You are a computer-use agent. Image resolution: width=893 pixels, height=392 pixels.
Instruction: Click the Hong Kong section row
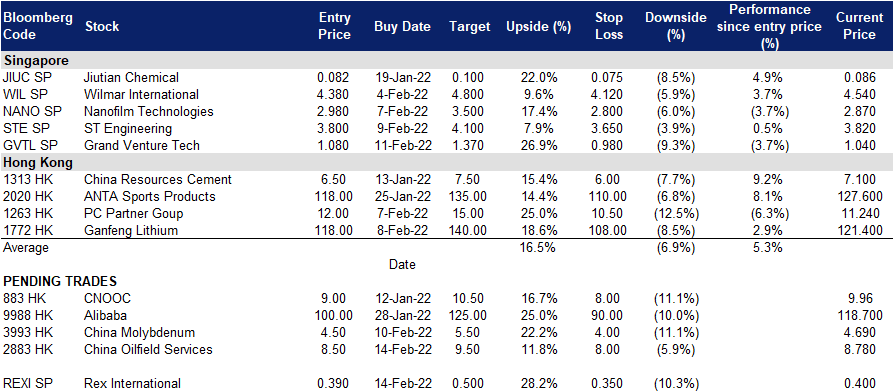pos(446,162)
